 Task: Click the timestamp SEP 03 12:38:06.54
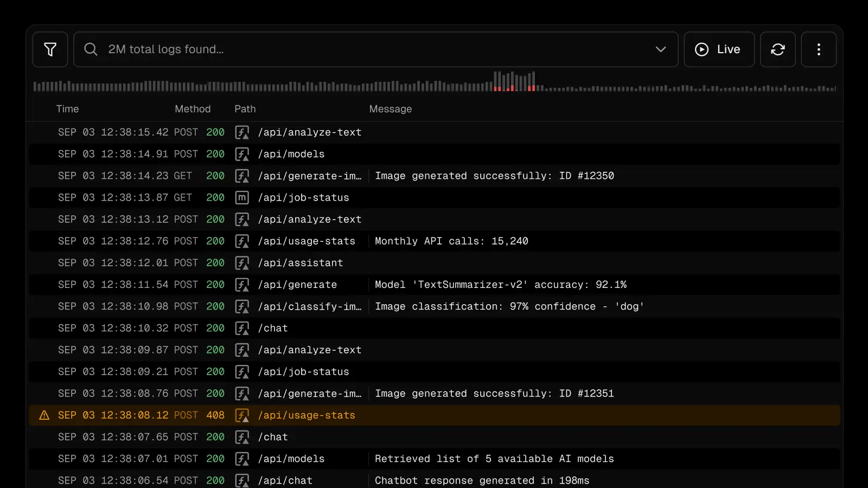click(x=113, y=480)
